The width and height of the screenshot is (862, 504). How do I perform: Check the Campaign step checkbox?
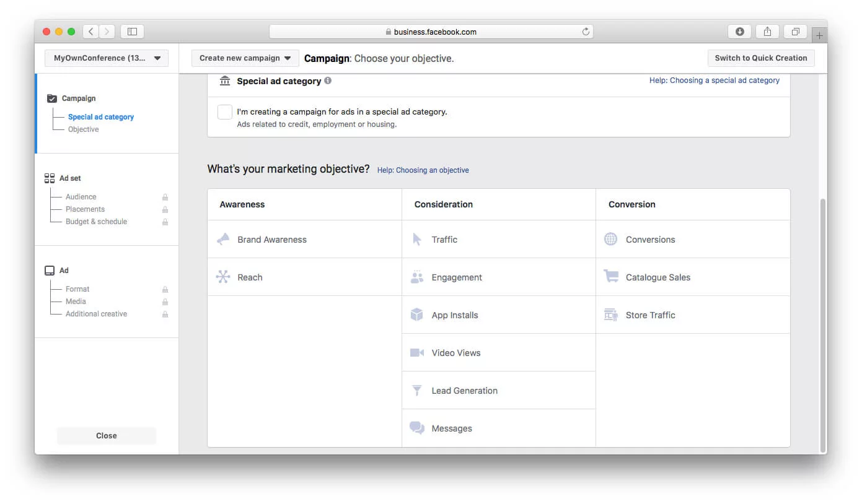tap(51, 98)
